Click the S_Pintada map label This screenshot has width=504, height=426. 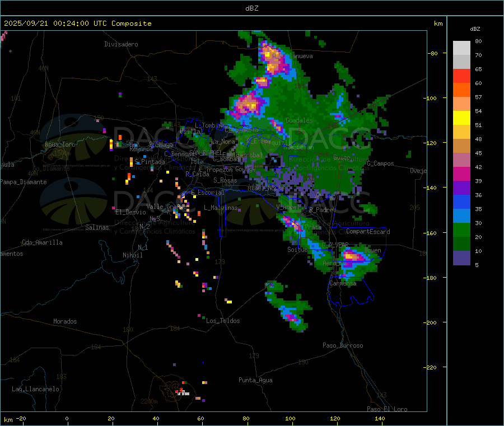tap(150, 162)
